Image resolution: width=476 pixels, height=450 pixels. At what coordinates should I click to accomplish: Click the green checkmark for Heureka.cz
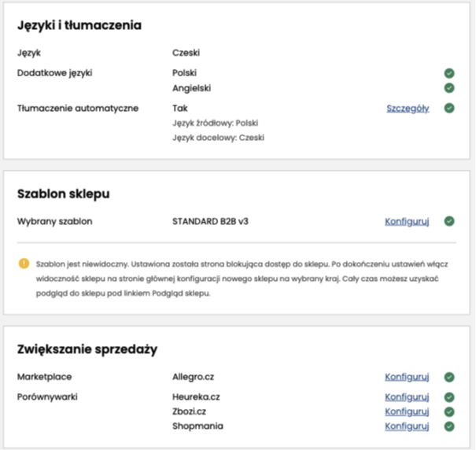pos(449,397)
